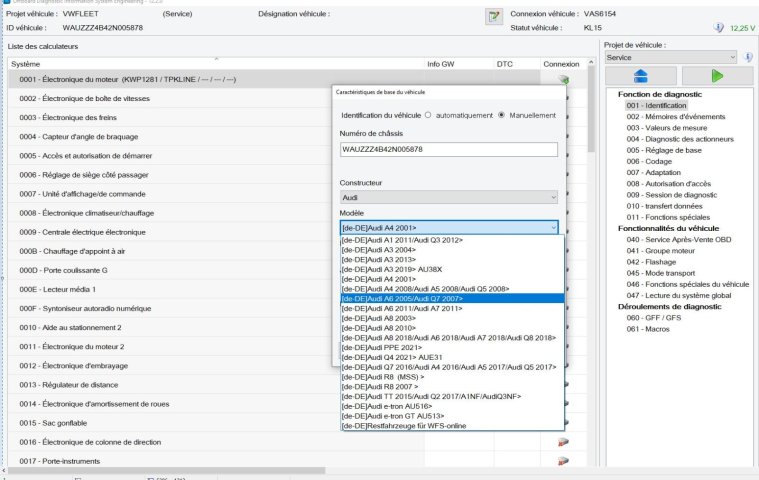Select 042 - Flashage item
Screen dimensions: 759x480
click(x=651, y=262)
